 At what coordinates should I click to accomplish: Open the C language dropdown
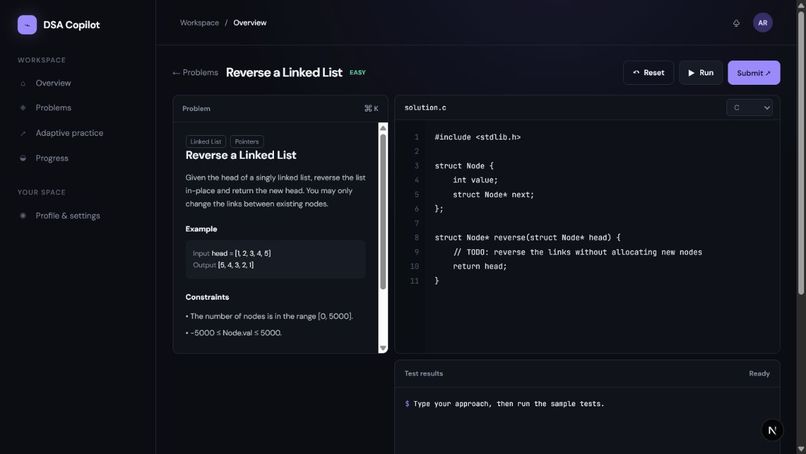click(749, 107)
